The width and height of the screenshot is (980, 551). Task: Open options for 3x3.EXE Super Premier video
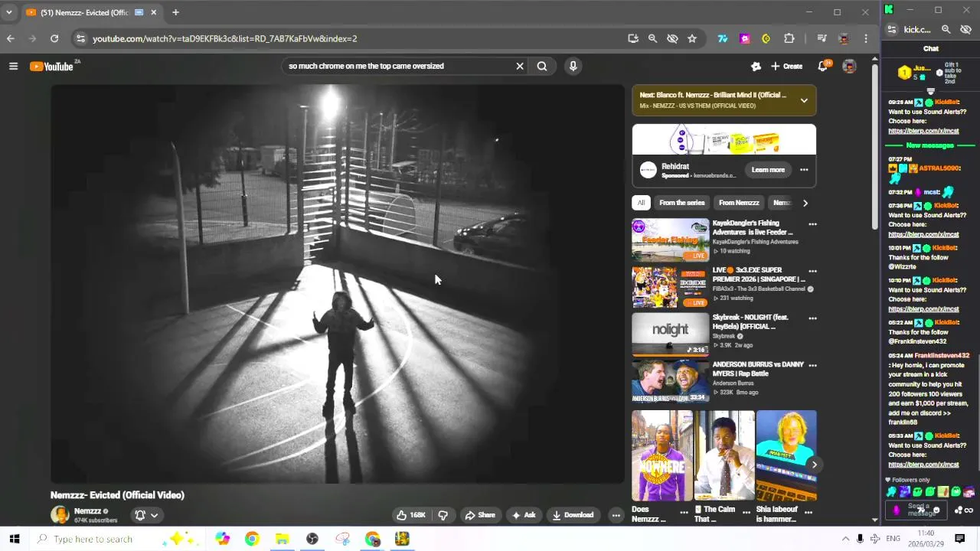[x=812, y=271]
